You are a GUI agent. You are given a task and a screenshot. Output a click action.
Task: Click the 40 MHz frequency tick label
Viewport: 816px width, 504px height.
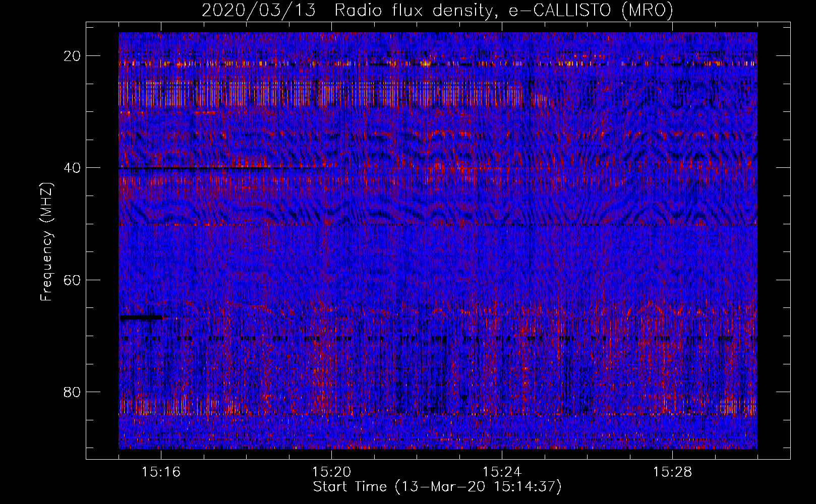(x=73, y=168)
